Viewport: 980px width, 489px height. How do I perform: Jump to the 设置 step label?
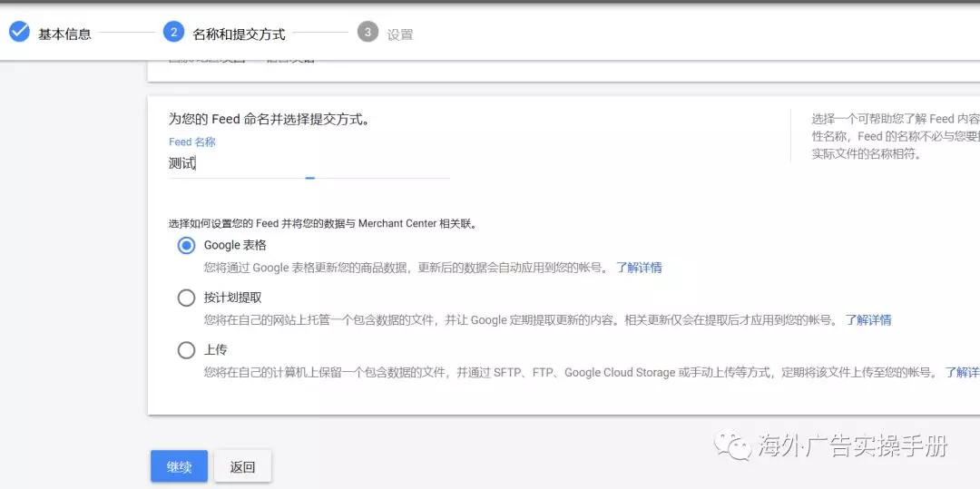400,34
